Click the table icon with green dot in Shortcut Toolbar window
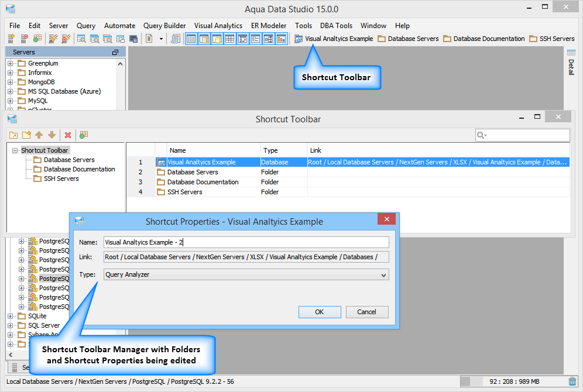This screenshot has width=583, height=392. tap(84, 135)
